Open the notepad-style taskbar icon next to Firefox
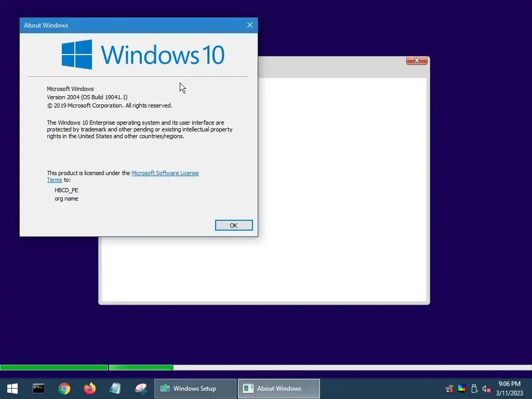The image size is (532, 399). point(115,389)
